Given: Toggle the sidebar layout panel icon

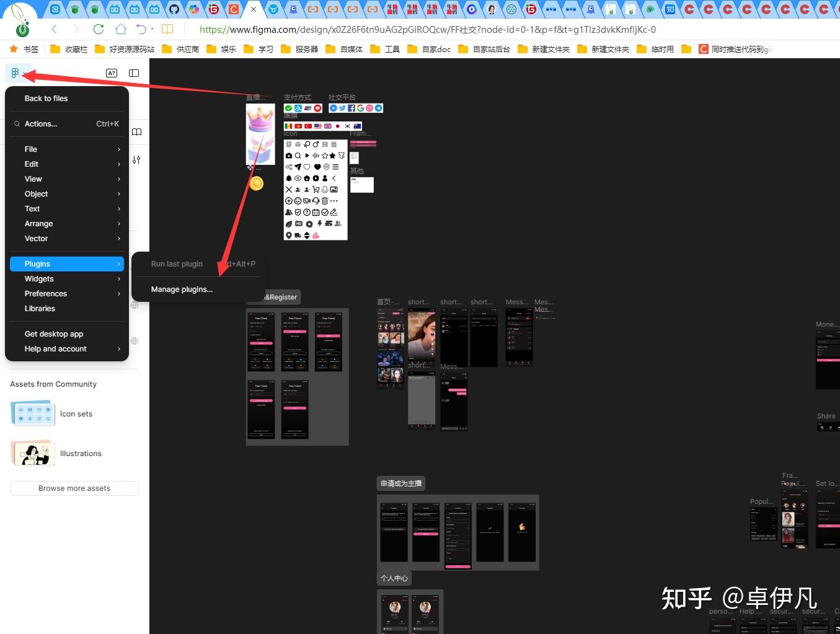Looking at the screenshot, I should coord(134,73).
